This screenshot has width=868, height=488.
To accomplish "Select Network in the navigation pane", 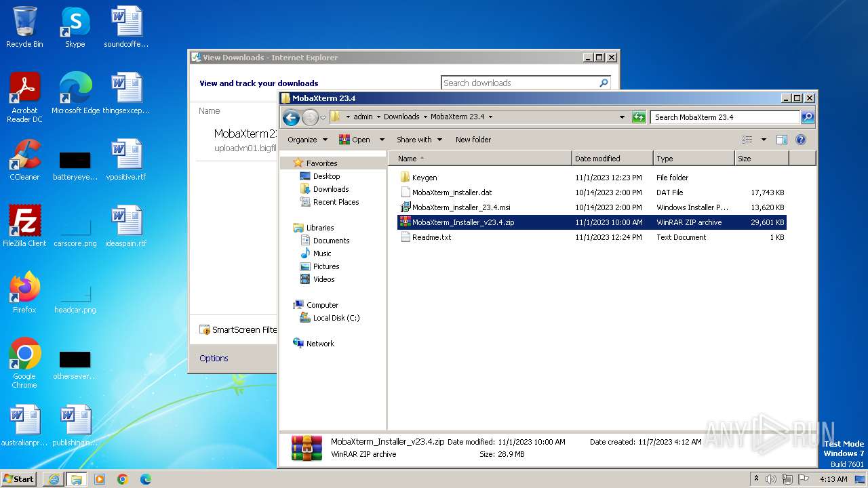I will coord(320,344).
